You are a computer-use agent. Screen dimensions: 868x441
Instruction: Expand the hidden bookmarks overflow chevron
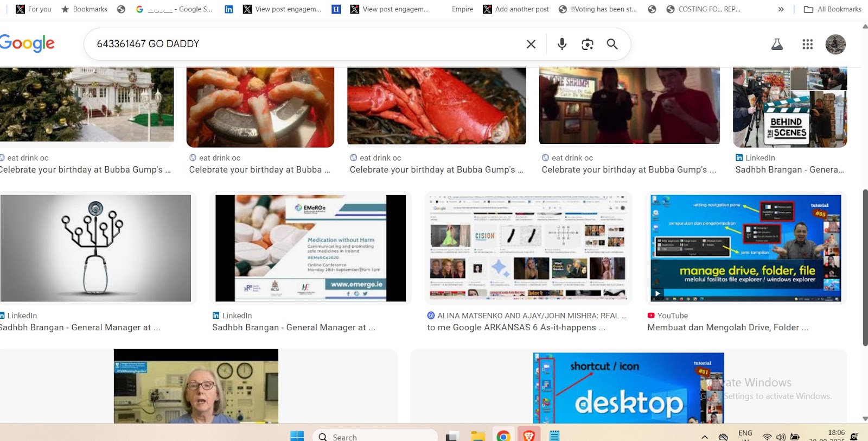(781, 9)
